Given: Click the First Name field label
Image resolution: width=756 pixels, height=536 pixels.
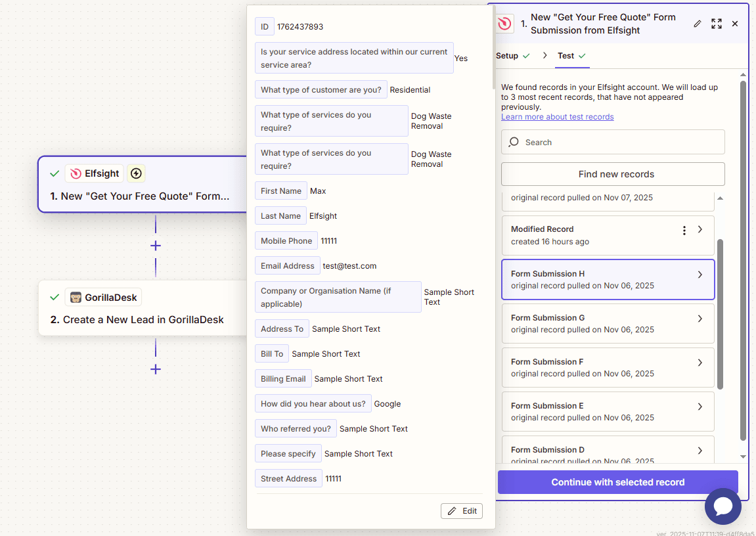Looking at the screenshot, I should pos(281,191).
